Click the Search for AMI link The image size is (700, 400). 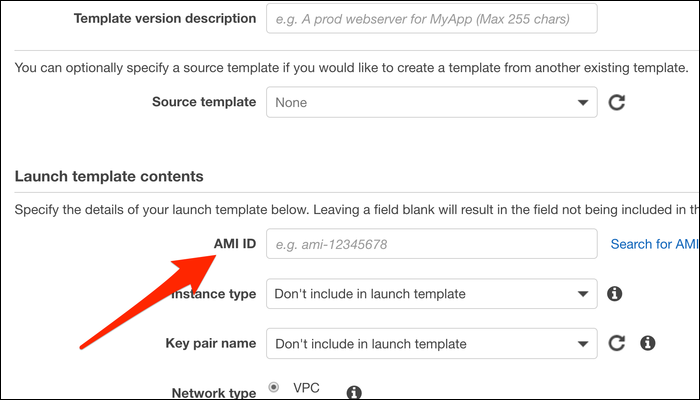(654, 244)
